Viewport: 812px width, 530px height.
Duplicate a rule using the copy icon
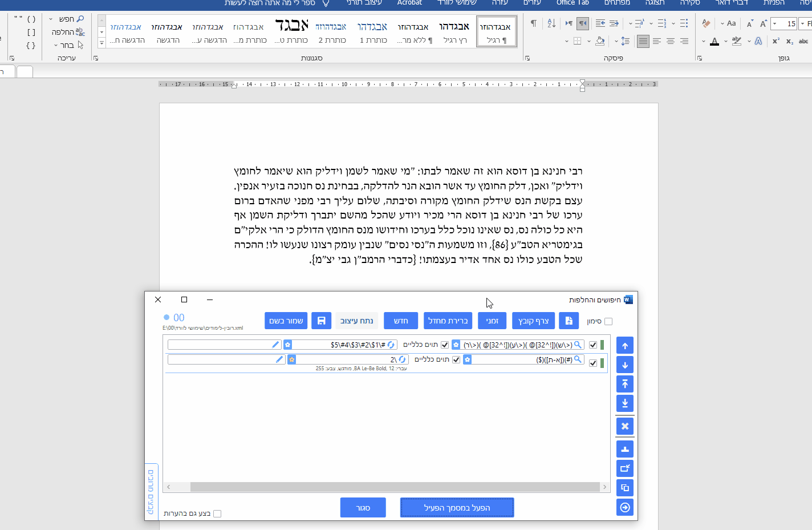[624, 488]
